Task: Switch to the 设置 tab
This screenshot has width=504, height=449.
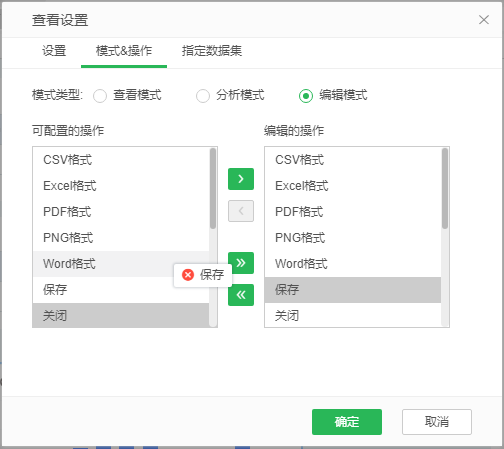Action: click(54, 51)
